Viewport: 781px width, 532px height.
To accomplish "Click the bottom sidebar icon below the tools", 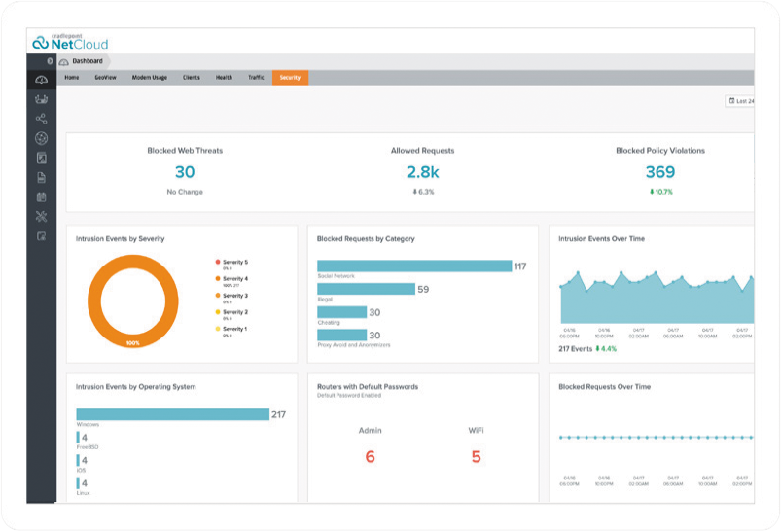I will coord(41,235).
